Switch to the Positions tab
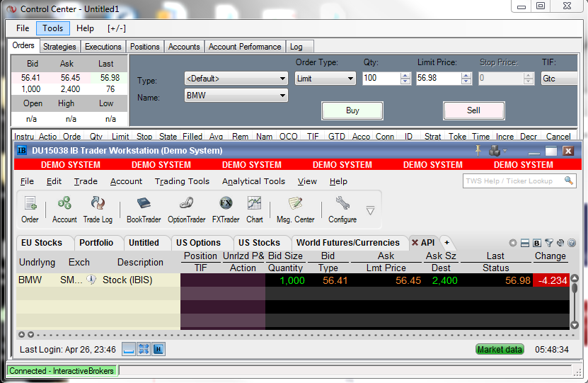 145,47
